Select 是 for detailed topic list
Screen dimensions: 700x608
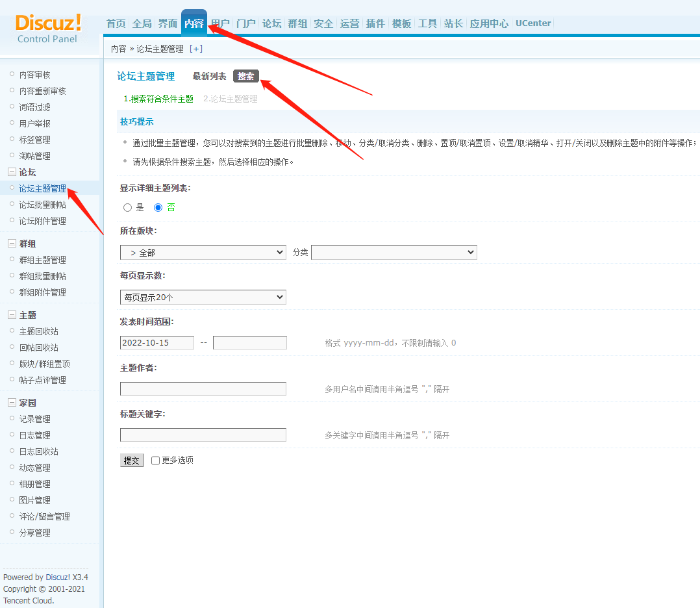tap(127, 208)
